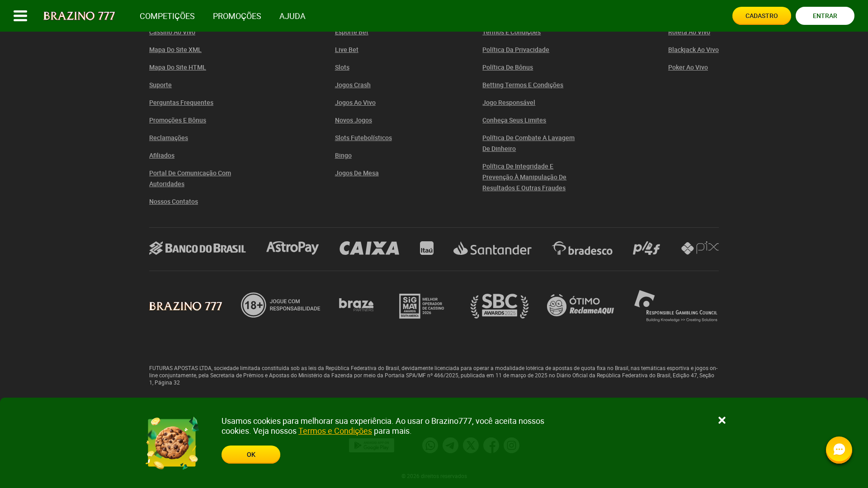Click the Braza Partners logo
The height and width of the screenshot is (488, 868).
(356, 305)
